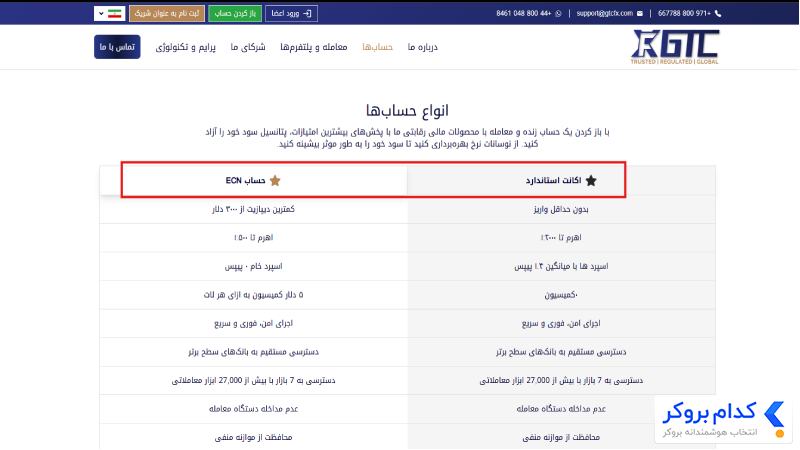This screenshot has width=800, height=450.
Task: Click support@gtcfx.com email link
Action: coord(605,13)
